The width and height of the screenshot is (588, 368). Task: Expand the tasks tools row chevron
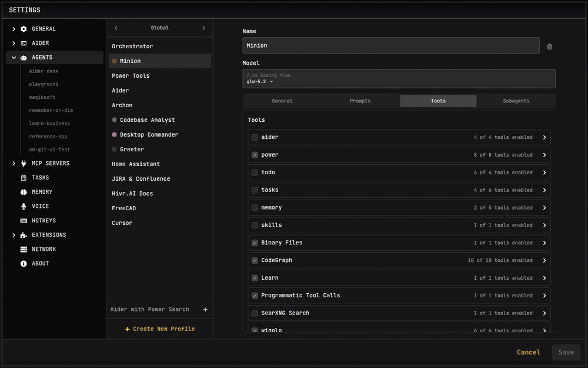pyautogui.click(x=544, y=190)
